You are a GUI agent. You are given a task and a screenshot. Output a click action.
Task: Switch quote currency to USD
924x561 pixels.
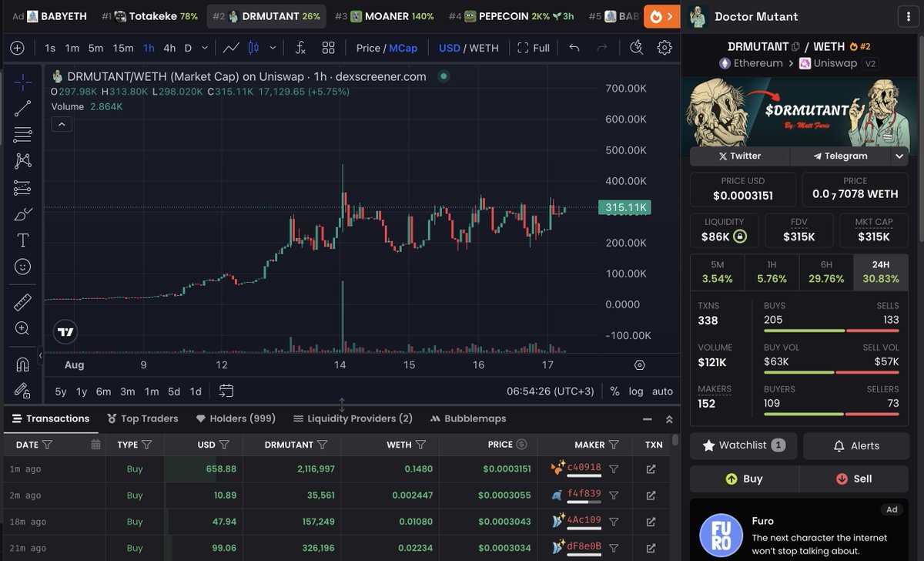[x=450, y=48]
